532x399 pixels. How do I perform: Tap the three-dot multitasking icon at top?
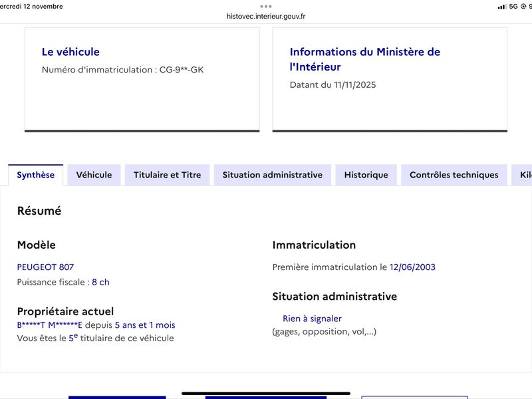pos(266,7)
